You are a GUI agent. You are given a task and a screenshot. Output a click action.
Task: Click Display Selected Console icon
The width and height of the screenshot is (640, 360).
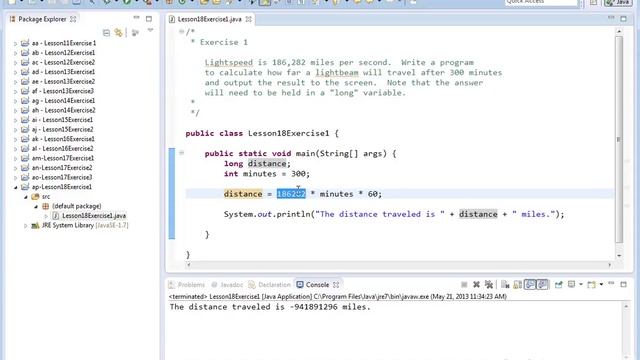point(571,284)
